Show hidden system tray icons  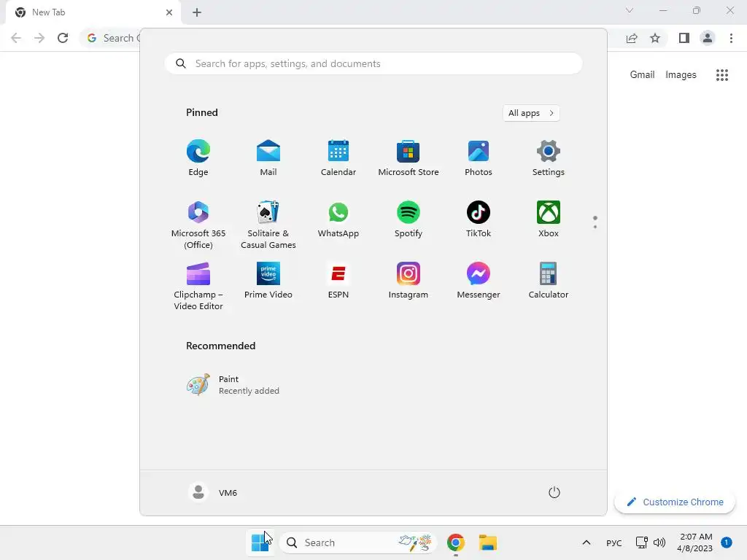[x=587, y=542]
